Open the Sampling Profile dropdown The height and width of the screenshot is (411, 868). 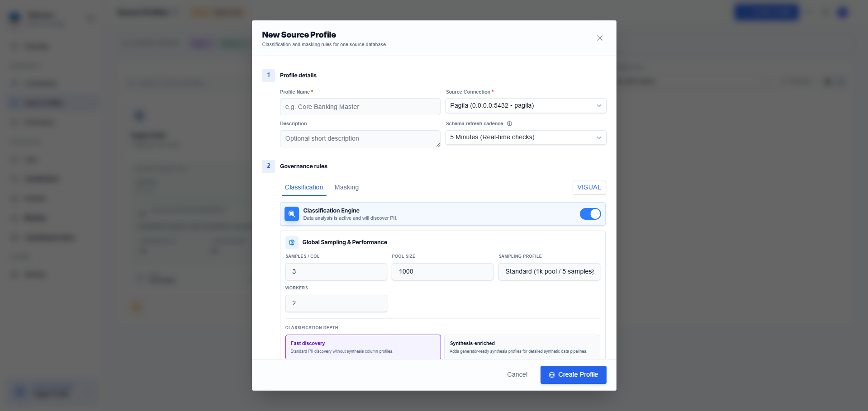tap(549, 272)
